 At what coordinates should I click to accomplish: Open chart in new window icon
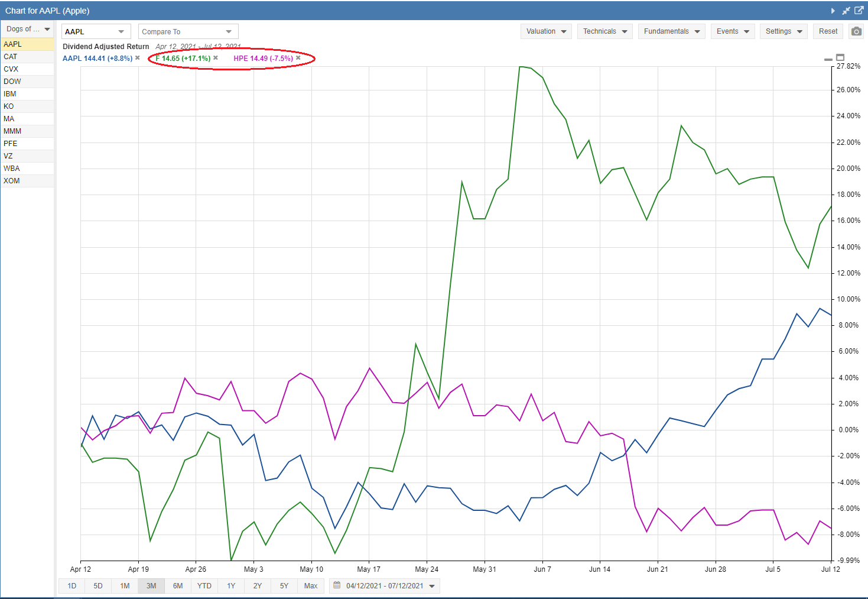[859, 10]
